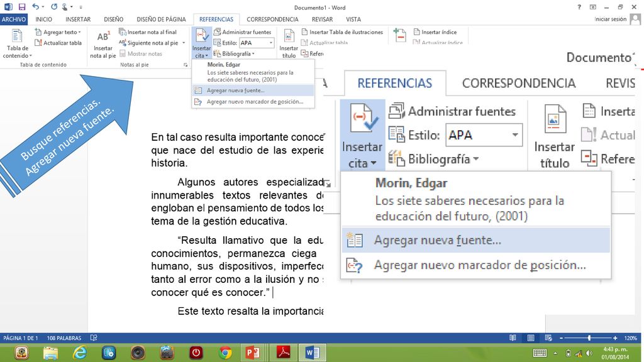Select the small REFERENCIAS ribbon tab
Image resolution: width=644 pixels, height=362 pixels.
pos(216,19)
